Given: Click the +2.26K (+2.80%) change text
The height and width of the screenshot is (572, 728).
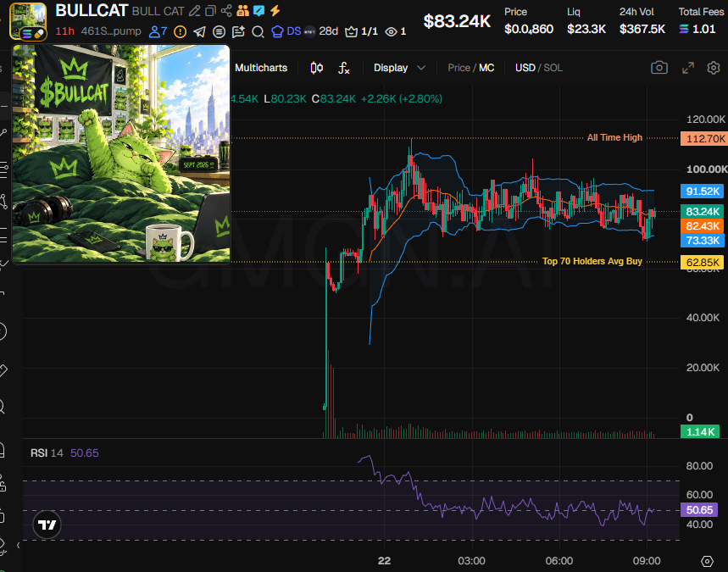Looking at the screenshot, I should [x=401, y=99].
